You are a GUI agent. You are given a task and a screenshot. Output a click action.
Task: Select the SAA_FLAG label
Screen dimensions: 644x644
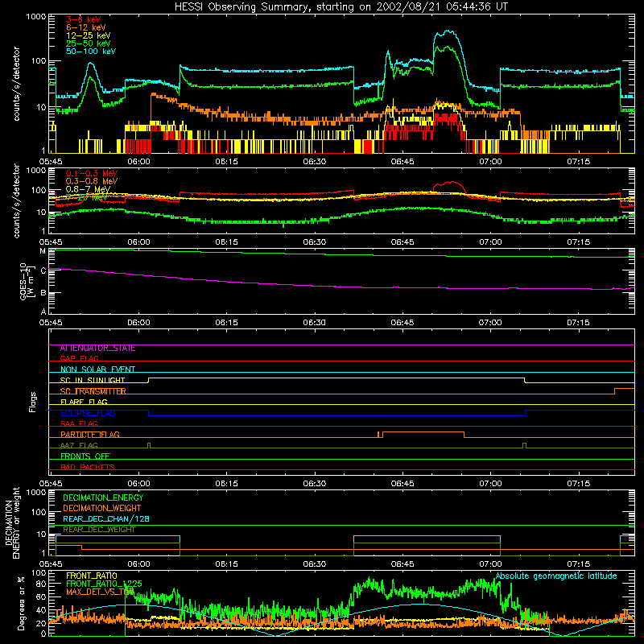[x=79, y=424]
